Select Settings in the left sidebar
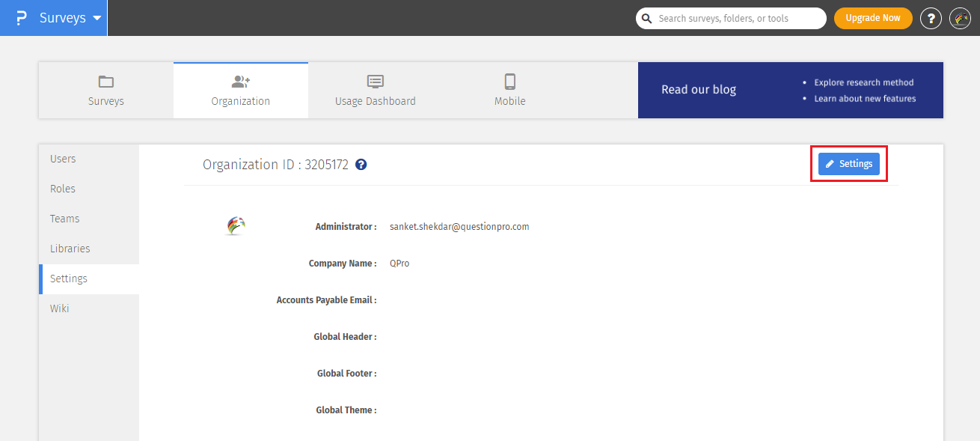The height and width of the screenshot is (441, 980). tap(89, 279)
